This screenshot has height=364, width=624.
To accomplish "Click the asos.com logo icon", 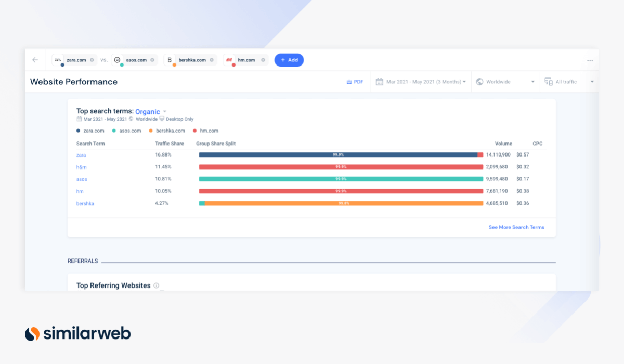I will [118, 60].
